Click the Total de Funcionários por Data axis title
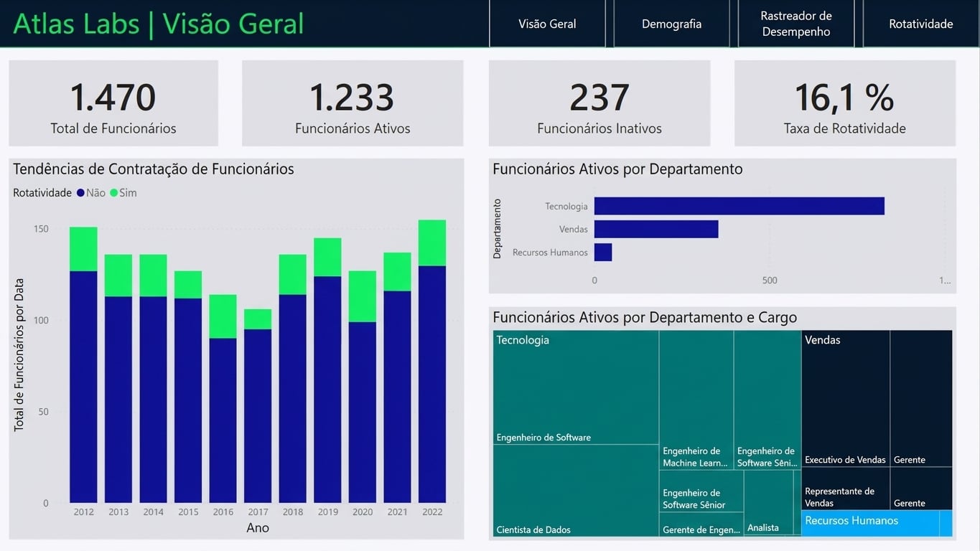This screenshot has height=551, width=980. pos(19,354)
